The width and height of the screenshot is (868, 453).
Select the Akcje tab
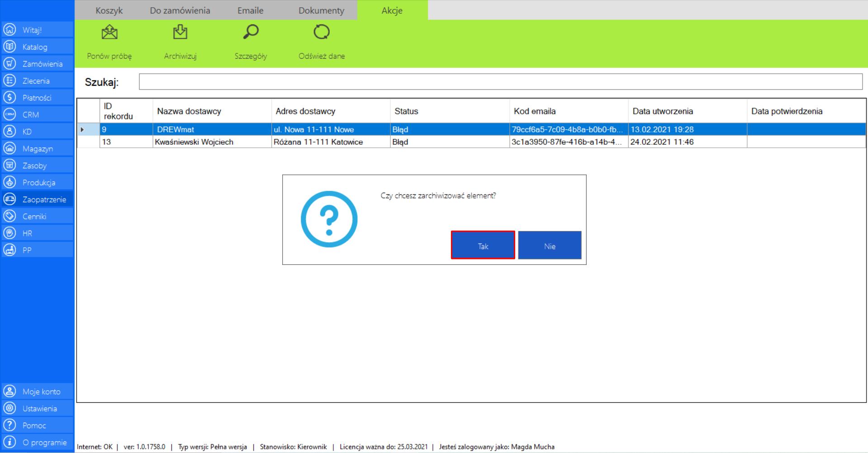pos(392,10)
